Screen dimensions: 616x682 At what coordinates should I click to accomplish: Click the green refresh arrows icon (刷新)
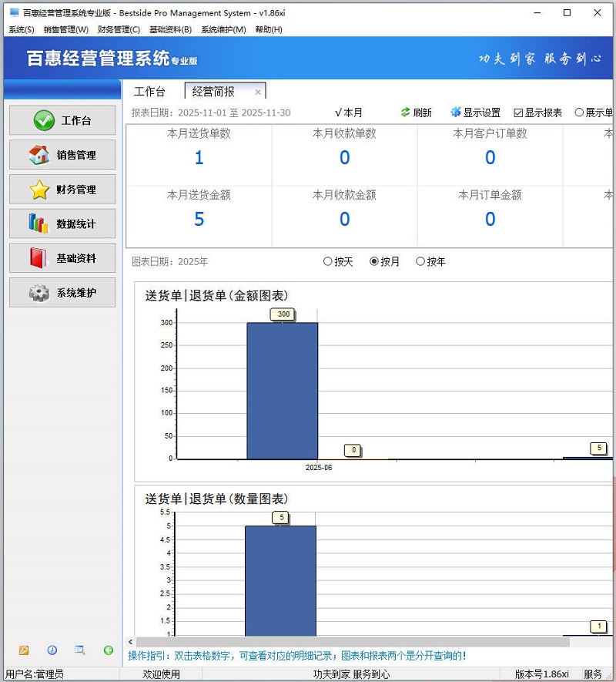[406, 113]
